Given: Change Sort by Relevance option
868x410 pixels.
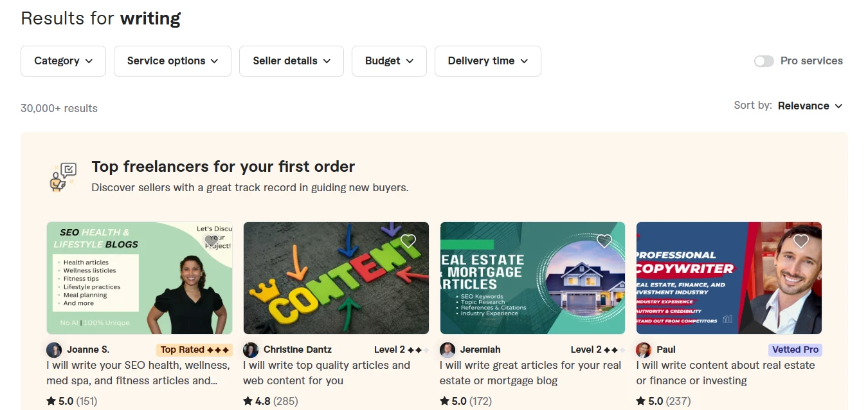Looking at the screenshot, I should pyautogui.click(x=810, y=106).
